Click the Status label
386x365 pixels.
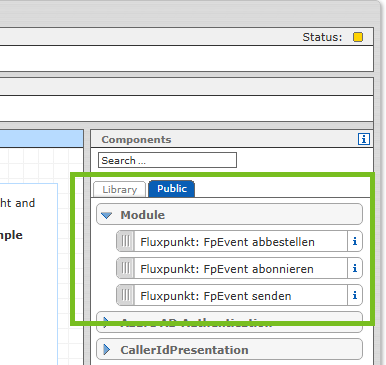[x=322, y=37]
